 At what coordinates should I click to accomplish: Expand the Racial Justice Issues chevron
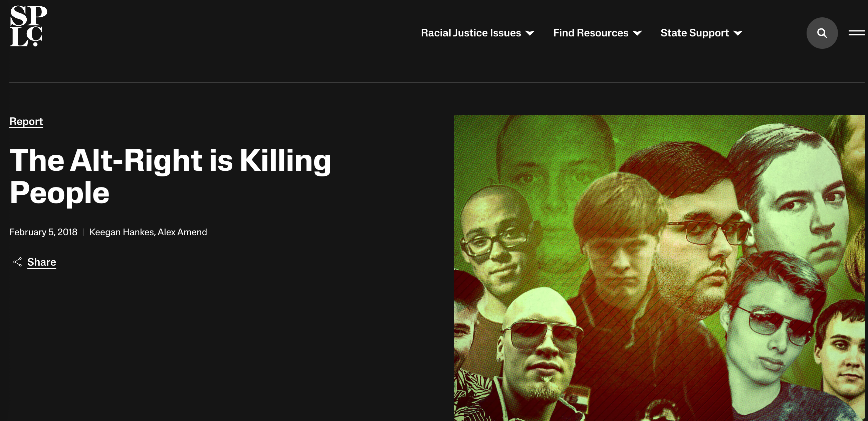pyautogui.click(x=530, y=33)
